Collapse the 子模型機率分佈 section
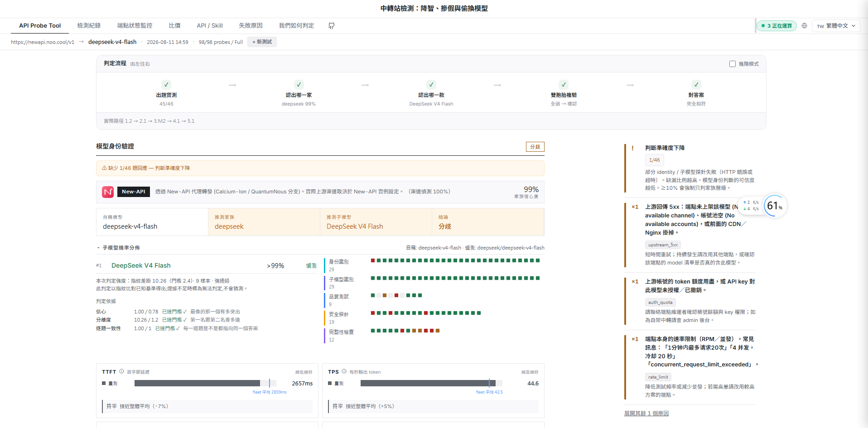The height and width of the screenshot is (428, 868). coord(118,248)
